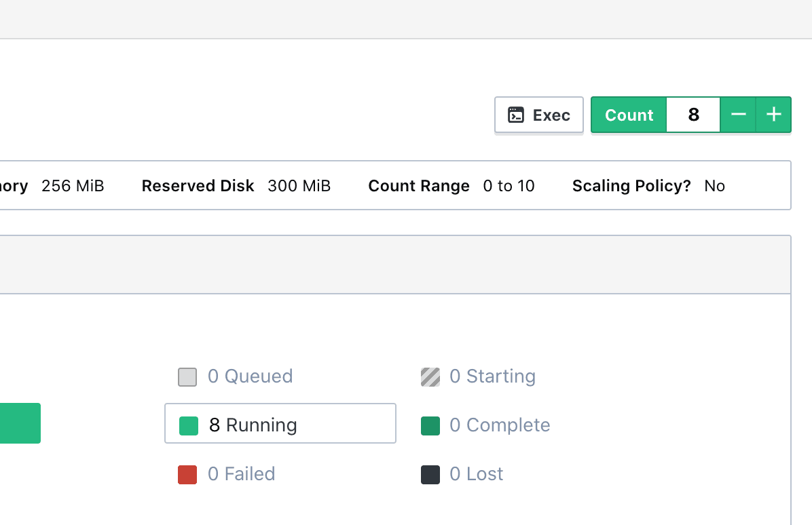Viewport: 812px width, 525px height.
Task: Click the Reserved Disk 300 MiB value
Action: (x=299, y=186)
